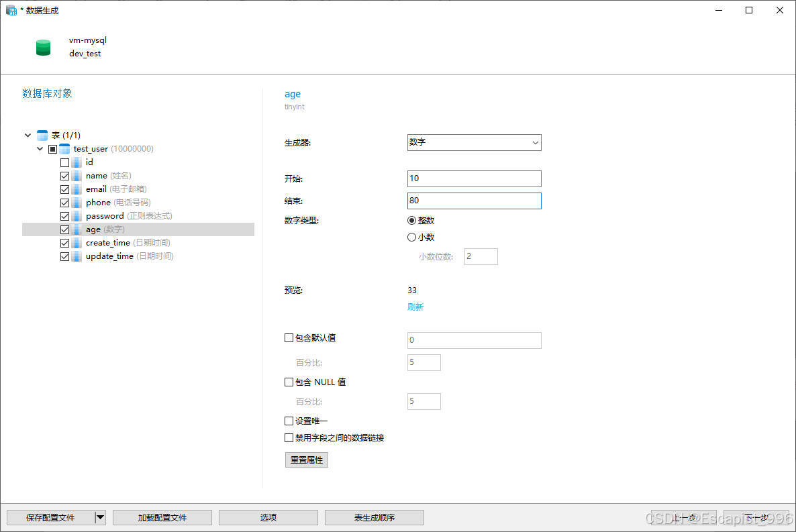The image size is (796, 532).
Task: Click 刷新 to refresh the preview
Action: [x=415, y=307]
